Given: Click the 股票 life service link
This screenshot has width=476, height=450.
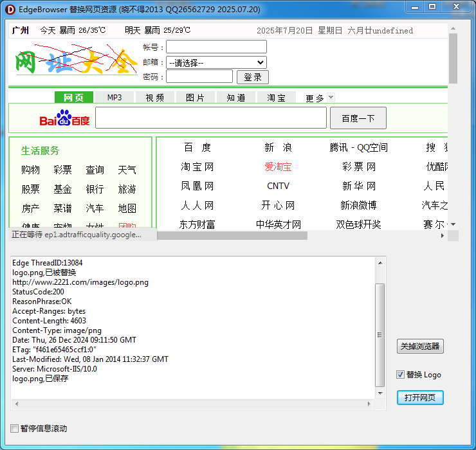Looking at the screenshot, I should tap(30, 189).
